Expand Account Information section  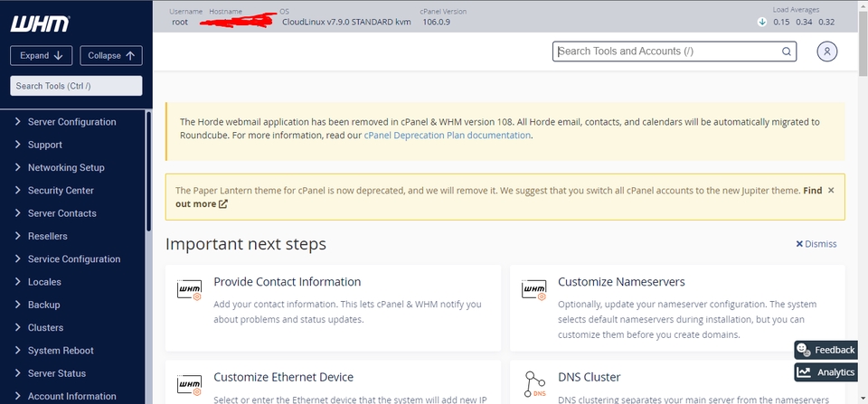click(72, 396)
